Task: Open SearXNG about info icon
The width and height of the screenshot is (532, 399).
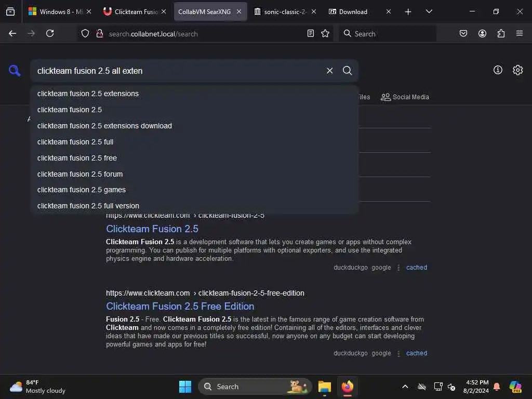Action: point(498,70)
